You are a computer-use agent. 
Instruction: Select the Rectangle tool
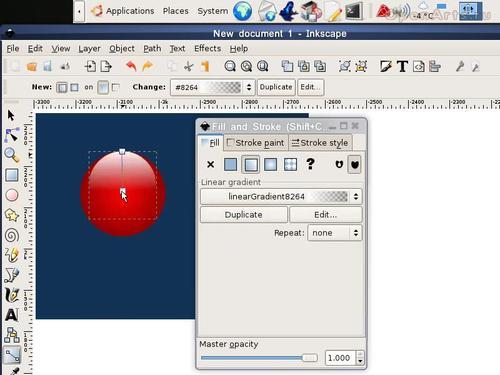coord(12,175)
